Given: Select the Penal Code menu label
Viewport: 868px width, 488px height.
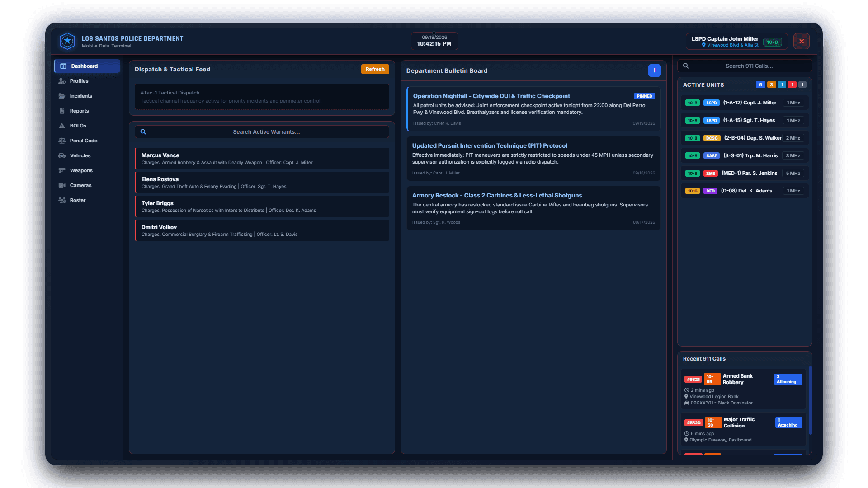Looking at the screenshot, I should point(84,141).
